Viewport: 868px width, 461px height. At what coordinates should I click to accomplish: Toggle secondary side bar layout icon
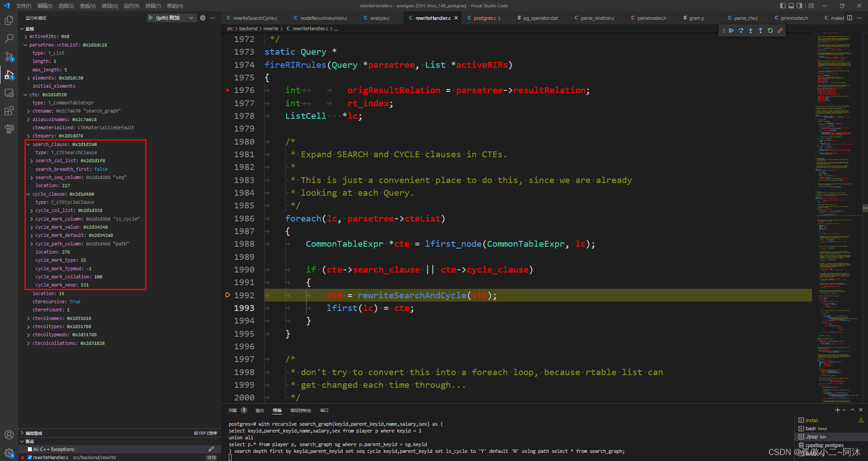pyautogui.click(x=799, y=6)
